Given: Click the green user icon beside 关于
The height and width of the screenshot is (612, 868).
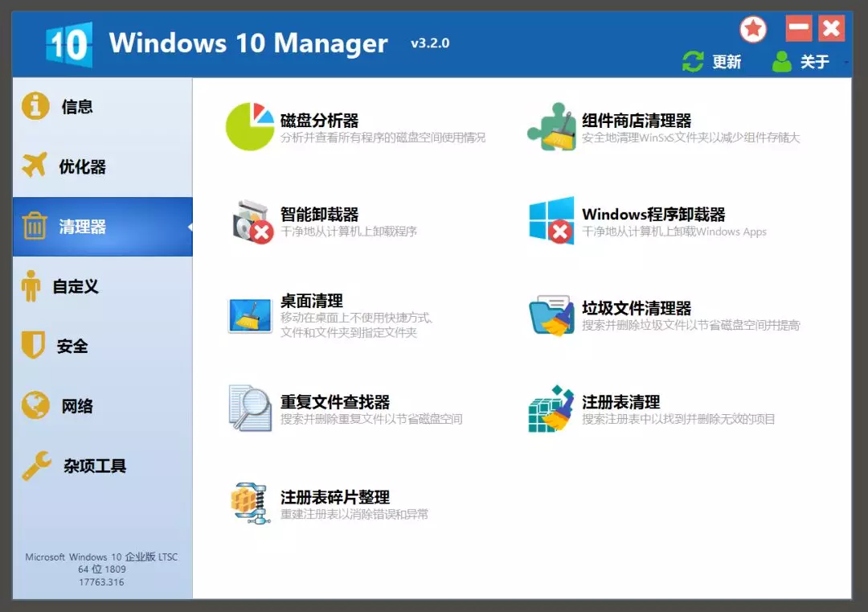Looking at the screenshot, I should pos(782,61).
